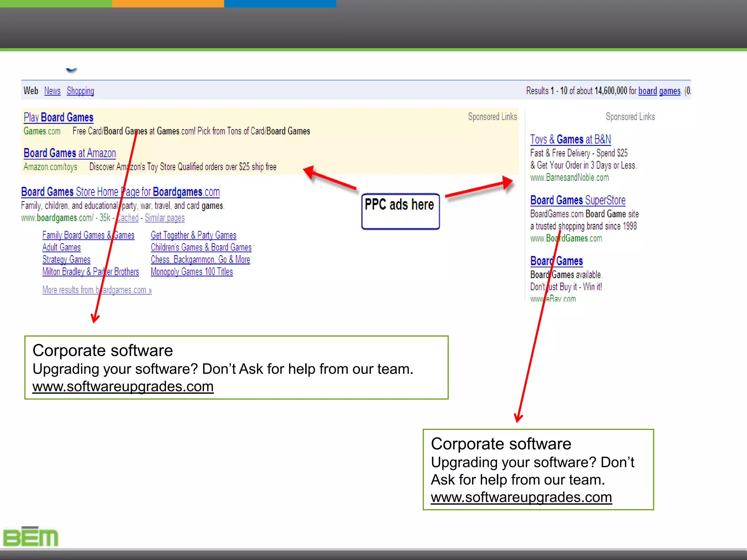Open Board Games Store Home Page for Boardgames.com
The height and width of the screenshot is (560, 747).
120,192
